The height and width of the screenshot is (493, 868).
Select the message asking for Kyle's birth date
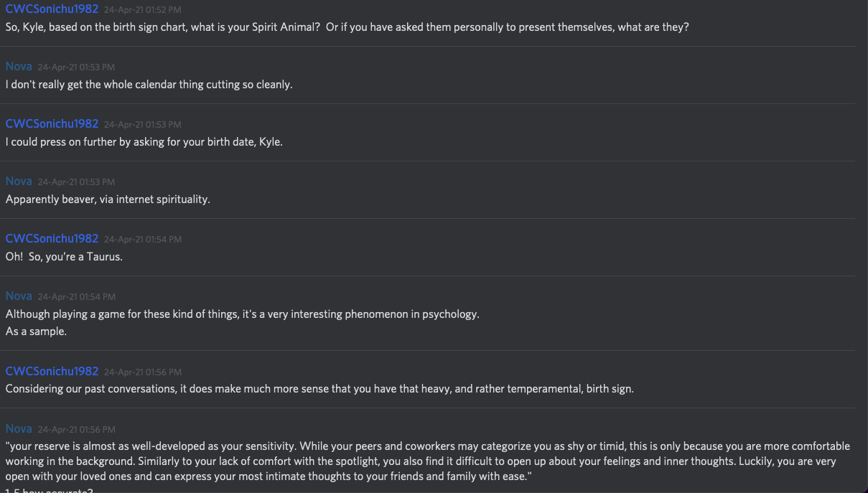[x=144, y=142]
